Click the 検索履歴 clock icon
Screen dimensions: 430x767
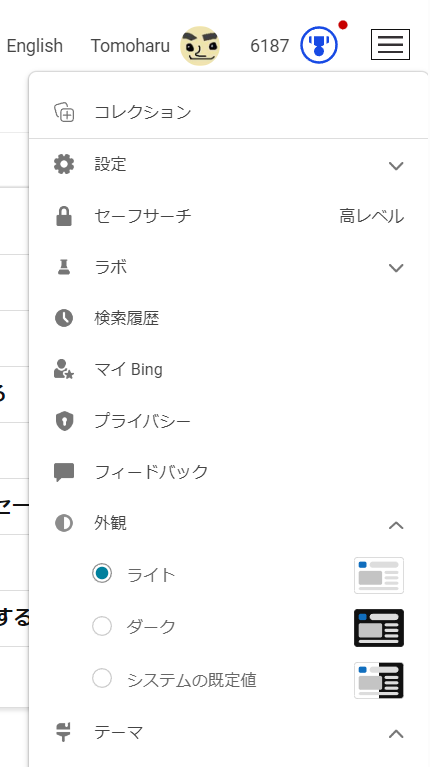coord(64,318)
